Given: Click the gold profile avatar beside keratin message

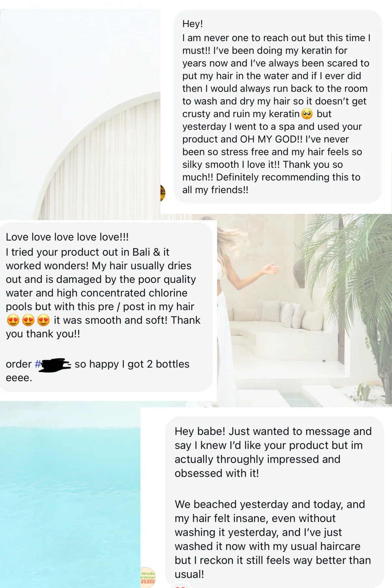Looking at the screenshot, I should [163, 193].
